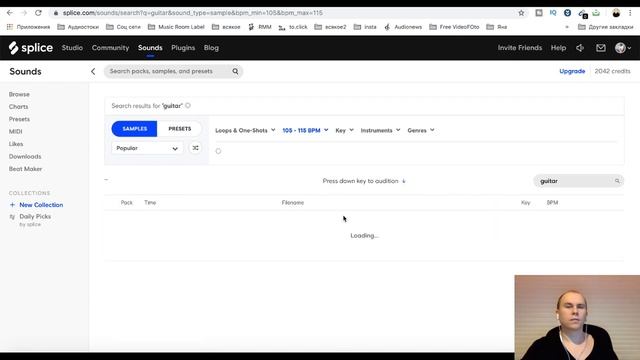640x360 pixels.
Task: Open the Popular sort dropdown
Action: pyautogui.click(x=147, y=148)
